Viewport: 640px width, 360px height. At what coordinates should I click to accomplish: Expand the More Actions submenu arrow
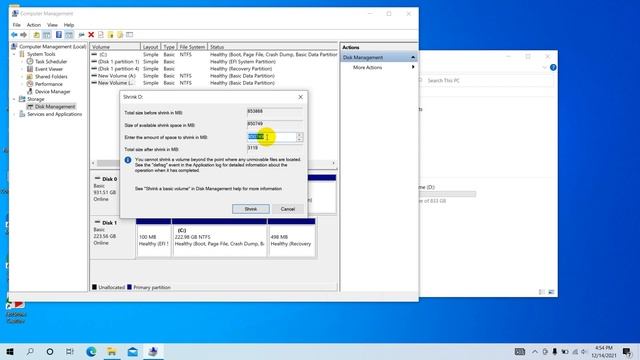[413, 67]
